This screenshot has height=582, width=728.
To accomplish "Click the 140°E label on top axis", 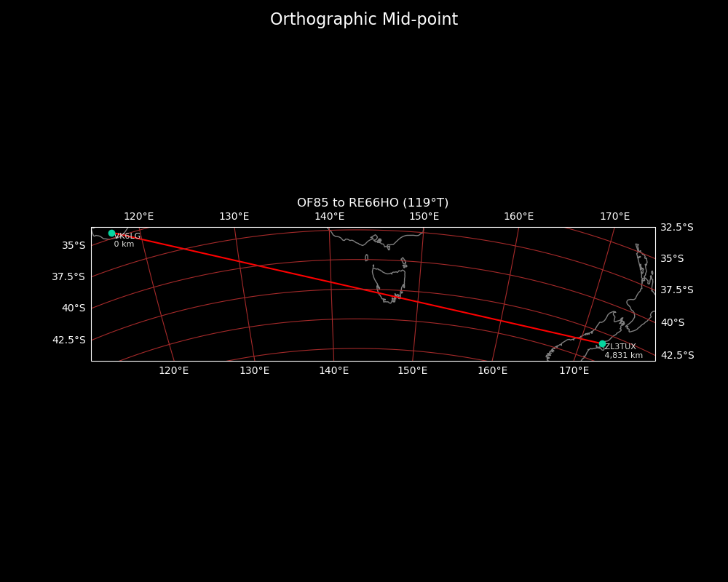I will pos(329,217).
